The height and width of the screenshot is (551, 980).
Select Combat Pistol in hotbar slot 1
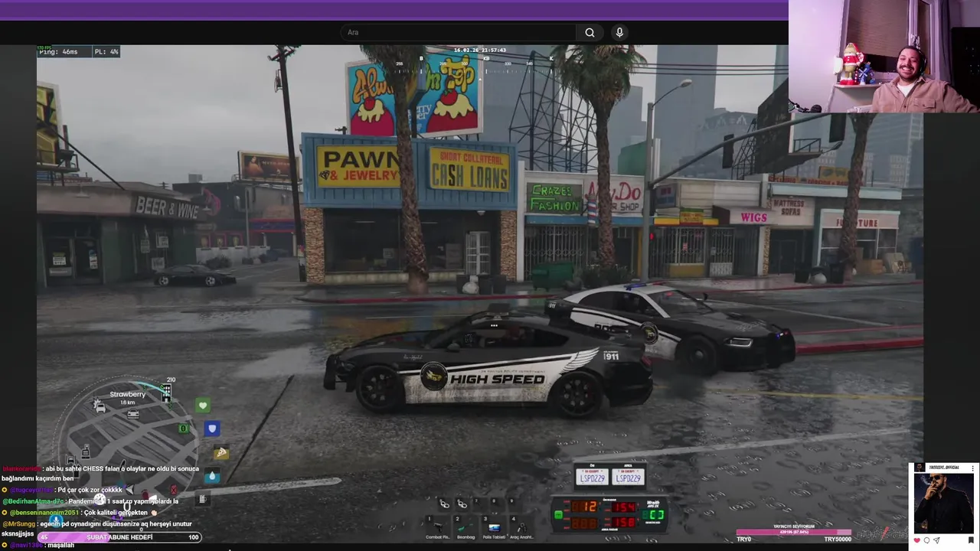[438, 528]
